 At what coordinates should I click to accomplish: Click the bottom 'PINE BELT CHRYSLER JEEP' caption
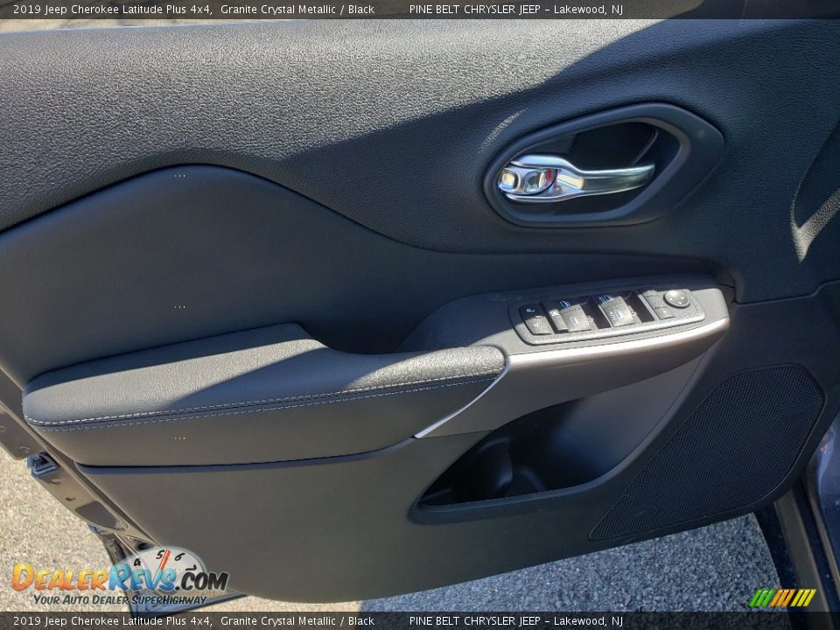click(474, 621)
